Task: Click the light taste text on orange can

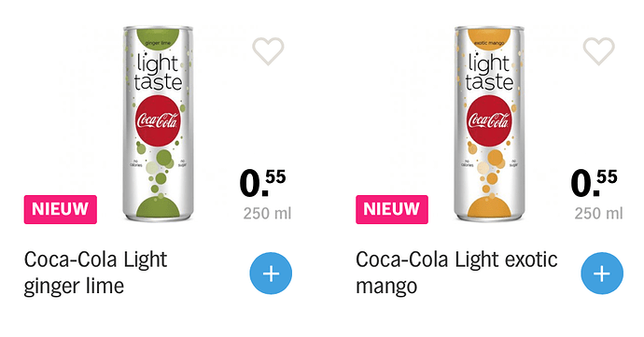Action: pos(489,72)
